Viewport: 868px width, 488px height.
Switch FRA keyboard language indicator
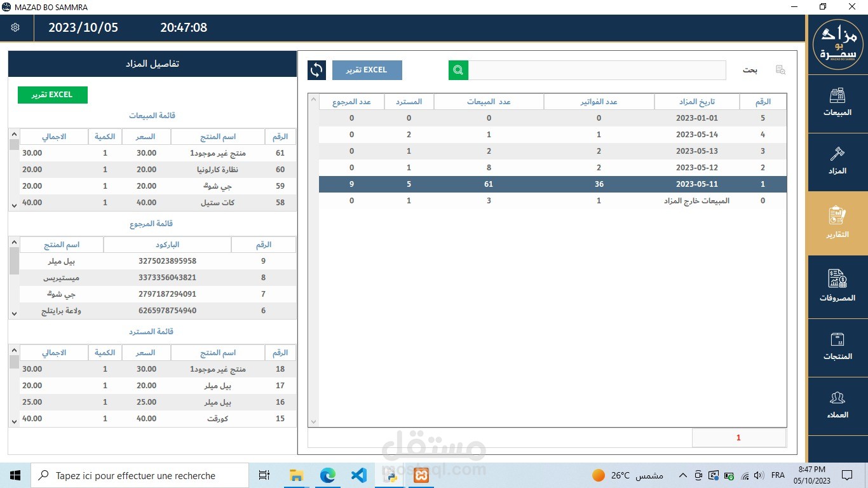(778, 475)
